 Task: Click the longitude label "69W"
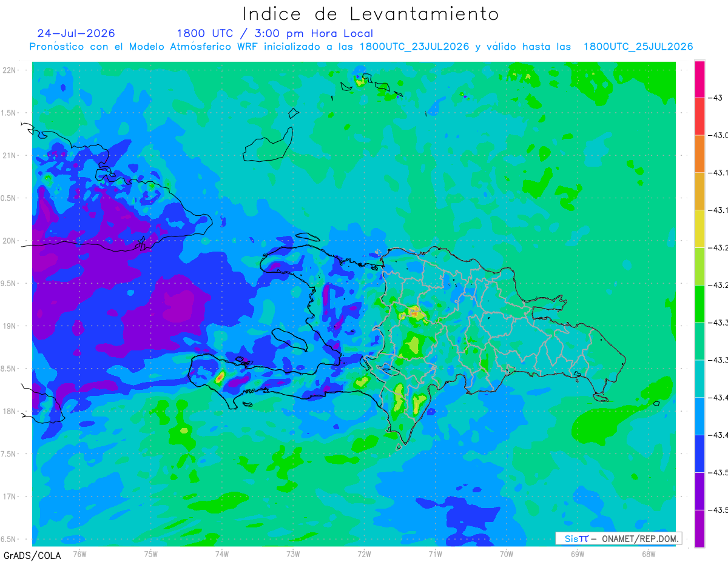(x=578, y=554)
